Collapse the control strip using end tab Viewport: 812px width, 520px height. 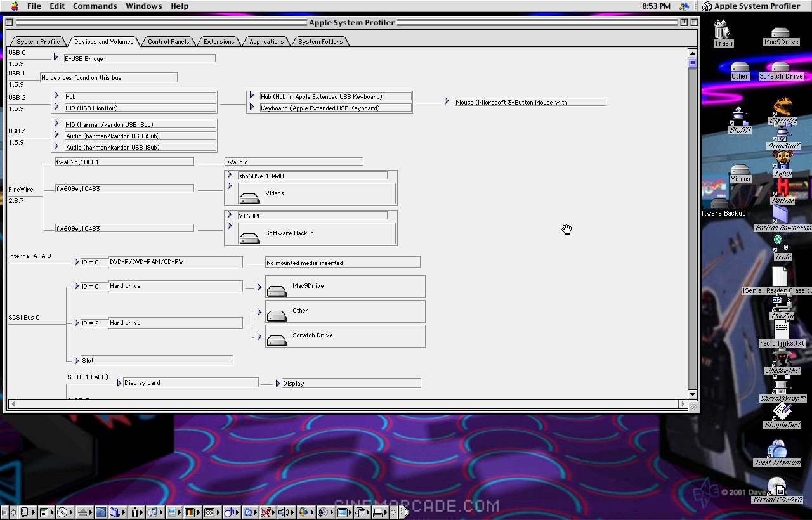click(403, 512)
